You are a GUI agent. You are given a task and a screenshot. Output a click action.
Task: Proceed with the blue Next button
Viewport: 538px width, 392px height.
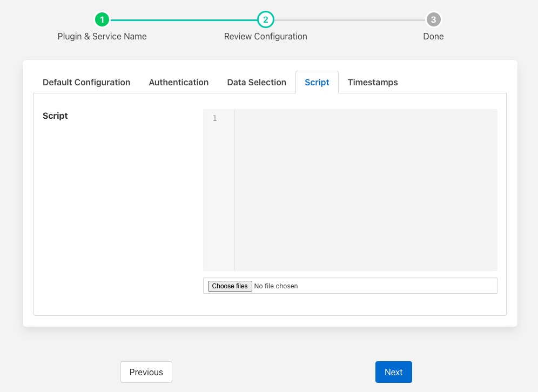[393, 372]
